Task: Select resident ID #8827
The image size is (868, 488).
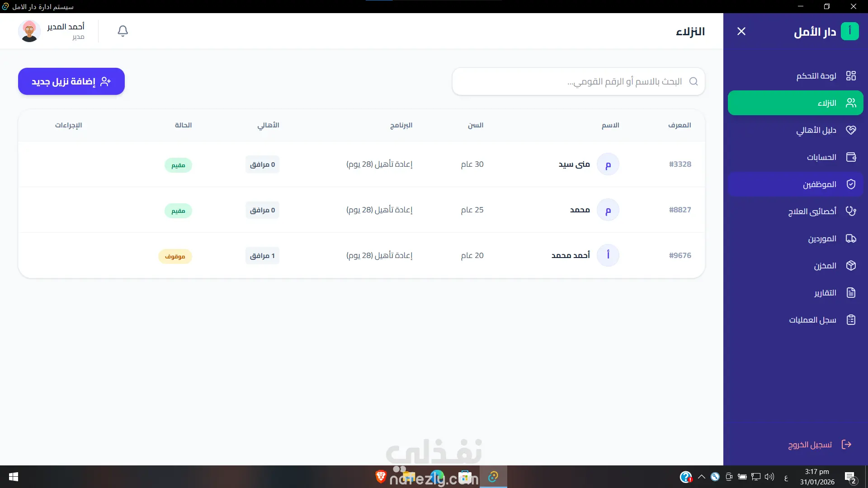Action: [680, 210]
